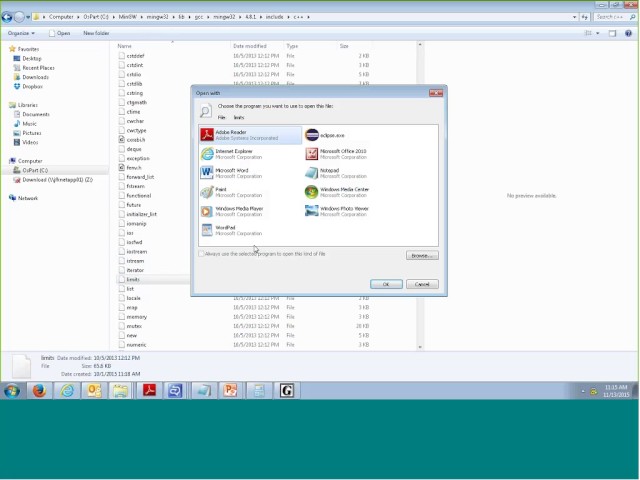
Task: Select eclipse.exe in the program list
Action: (x=332, y=135)
